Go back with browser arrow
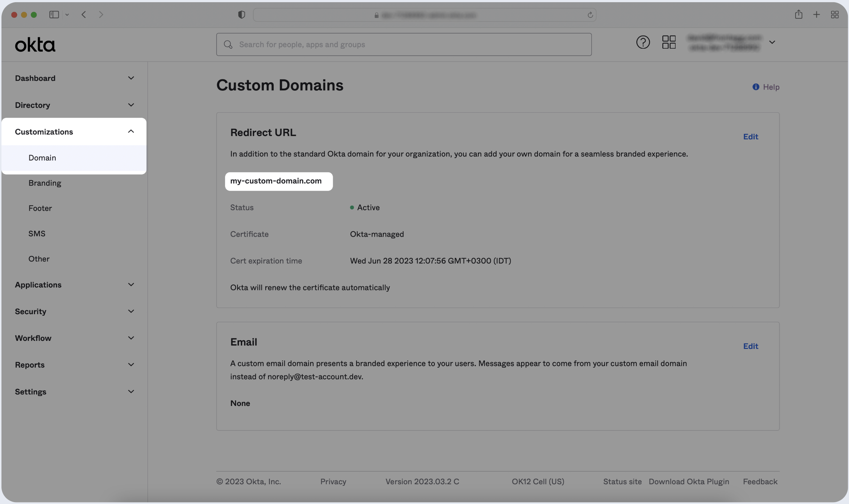This screenshot has height=504, width=849. (84, 15)
